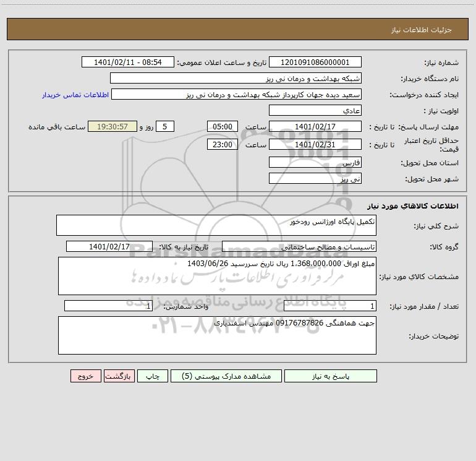Click remaining time countdown 19:30:57
Image resolution: width=476 pixels, height=461 pixels.
pos(113,126)
